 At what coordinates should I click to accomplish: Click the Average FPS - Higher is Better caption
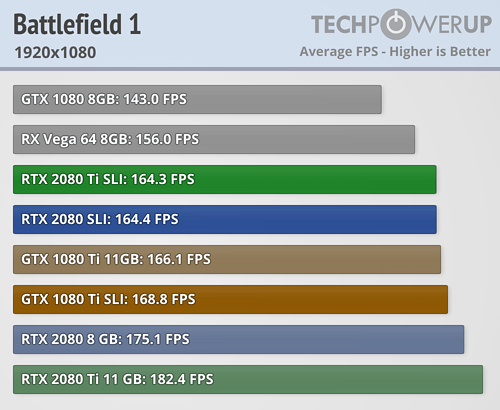(x=395, y=52)
